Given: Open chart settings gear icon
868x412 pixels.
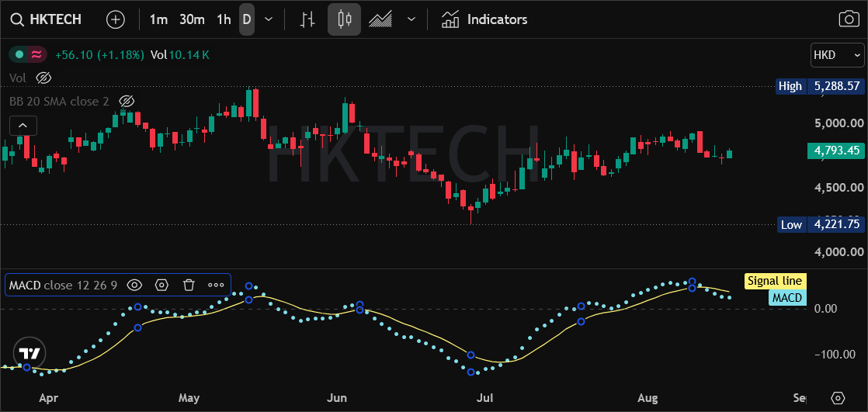Looking at the screenshot, I should (x=838, y=398).
